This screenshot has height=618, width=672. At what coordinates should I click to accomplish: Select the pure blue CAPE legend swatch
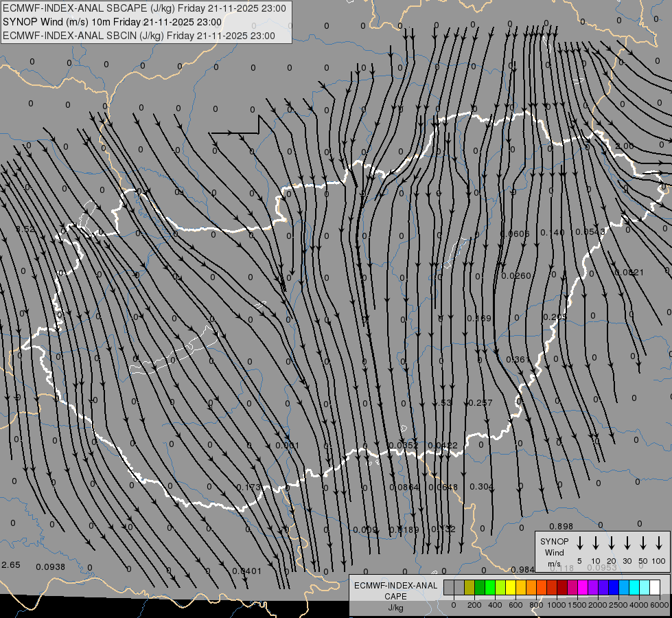[x=613, y=588]
